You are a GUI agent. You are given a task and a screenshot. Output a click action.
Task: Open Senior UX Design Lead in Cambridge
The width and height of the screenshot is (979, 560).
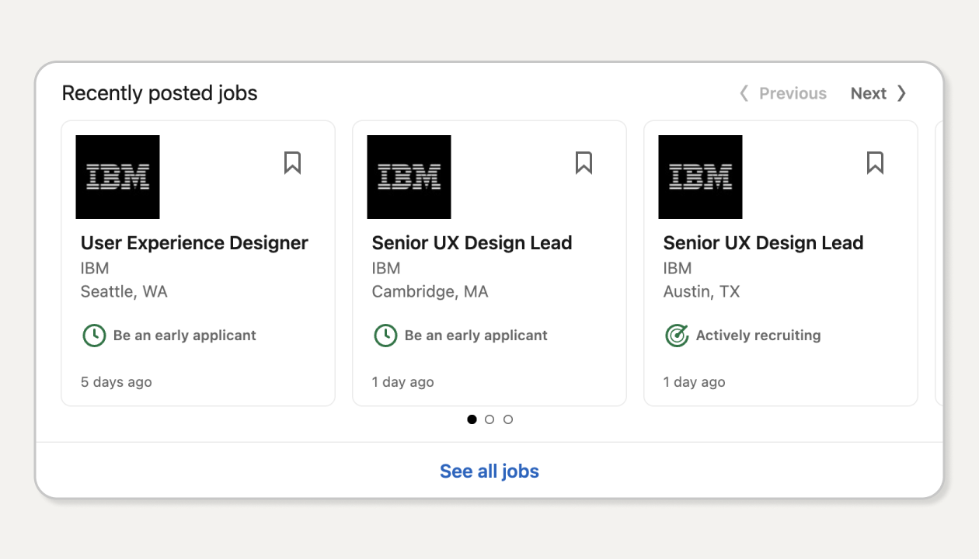(x=472, y=243)
